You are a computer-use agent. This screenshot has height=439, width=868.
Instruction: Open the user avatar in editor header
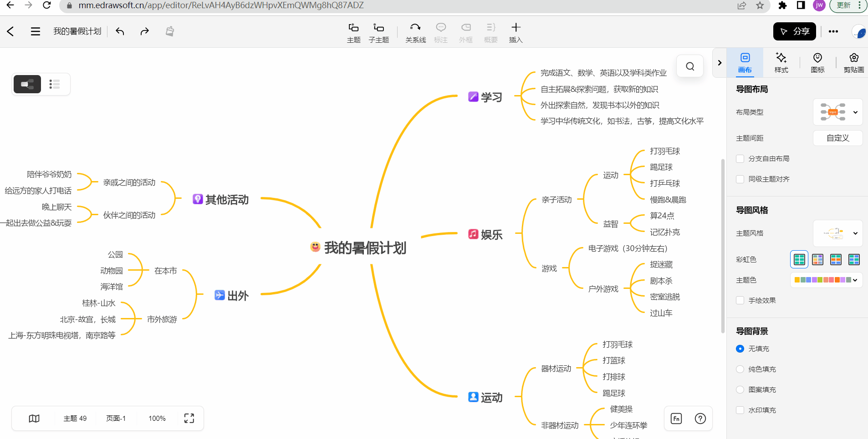pyautogui.click(x=859, y=32)
